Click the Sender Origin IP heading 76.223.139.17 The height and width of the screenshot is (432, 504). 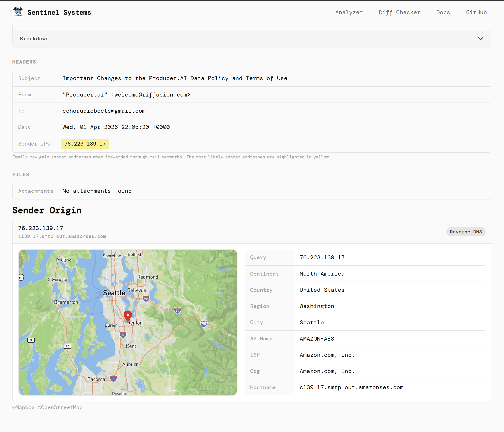(x=41, y=228)
